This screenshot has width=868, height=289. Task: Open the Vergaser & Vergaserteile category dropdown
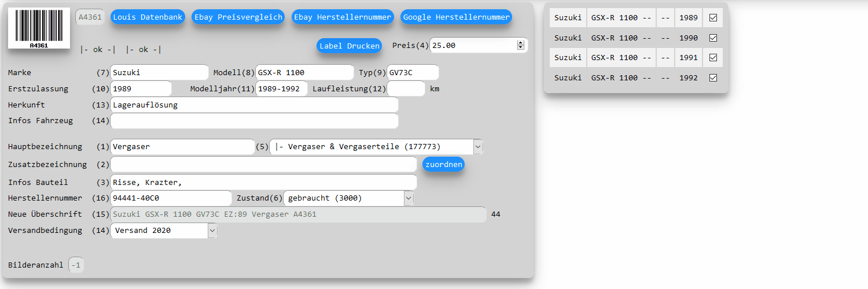coord(376,147)
